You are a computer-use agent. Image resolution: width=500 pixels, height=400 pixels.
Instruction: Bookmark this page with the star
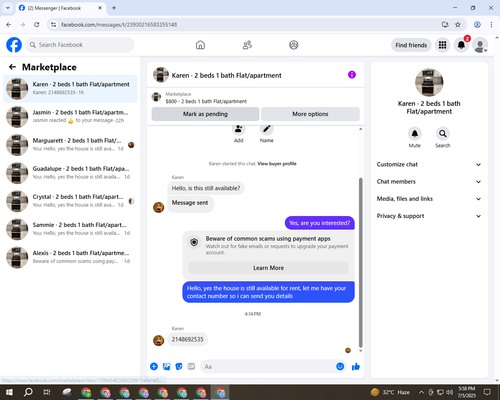458,25
